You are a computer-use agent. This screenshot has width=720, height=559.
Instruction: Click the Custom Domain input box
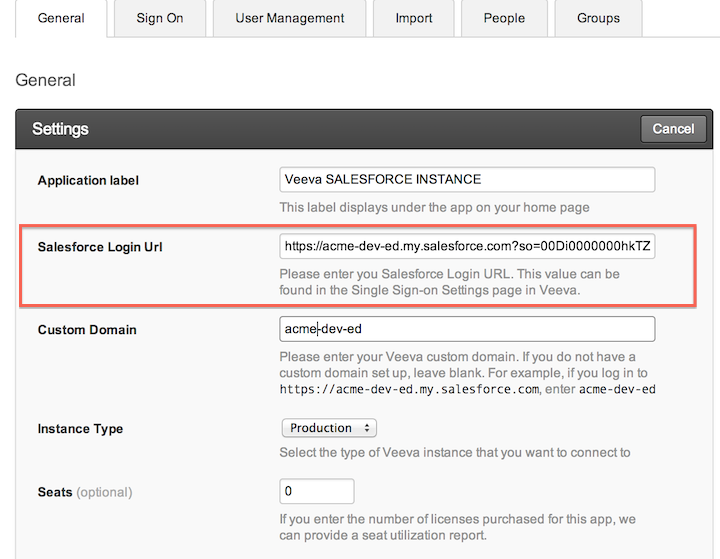click(x=467, y=330)
